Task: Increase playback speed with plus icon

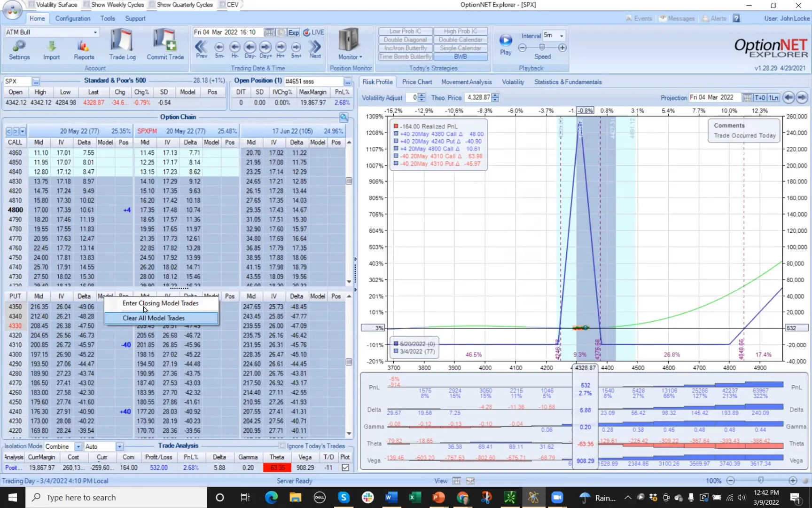Action: coord(562,48)
